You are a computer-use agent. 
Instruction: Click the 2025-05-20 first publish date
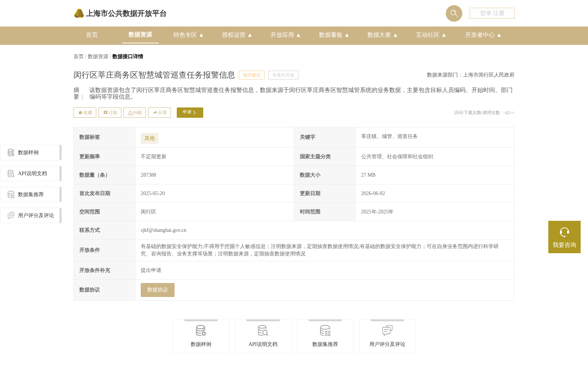tap(153, 194)
